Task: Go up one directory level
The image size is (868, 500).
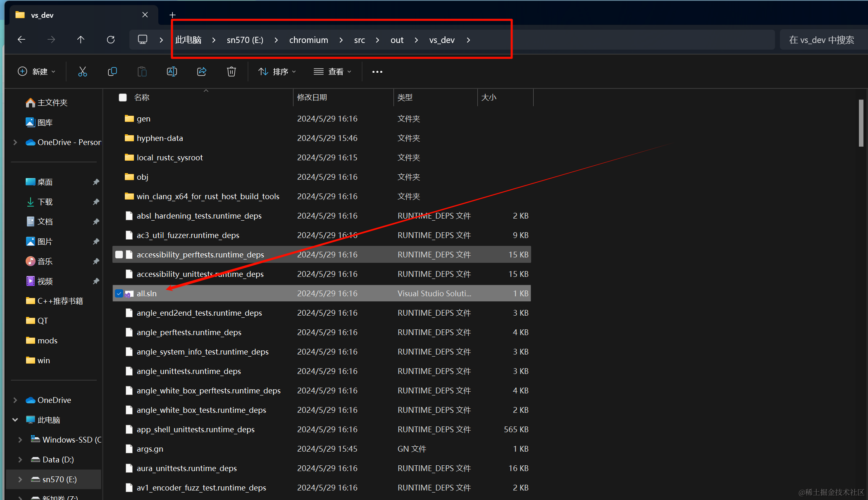Action: coord(81,40)
